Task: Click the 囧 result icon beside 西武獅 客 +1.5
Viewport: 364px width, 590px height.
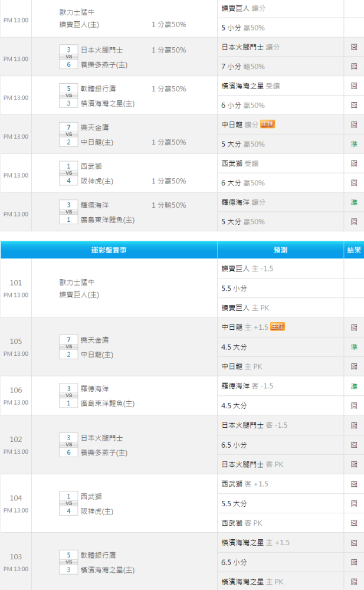Action: click(354, 484)
